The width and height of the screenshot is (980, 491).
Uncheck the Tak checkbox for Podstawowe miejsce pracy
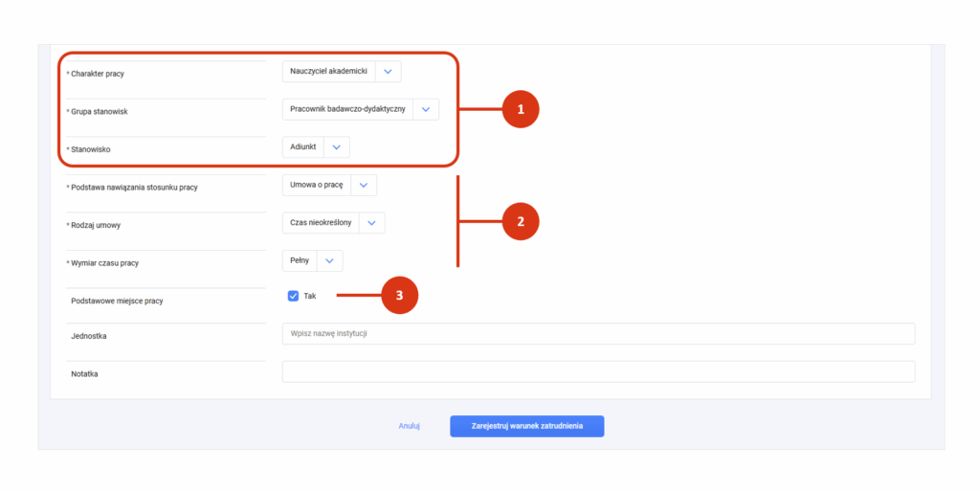tap(293, 296)
